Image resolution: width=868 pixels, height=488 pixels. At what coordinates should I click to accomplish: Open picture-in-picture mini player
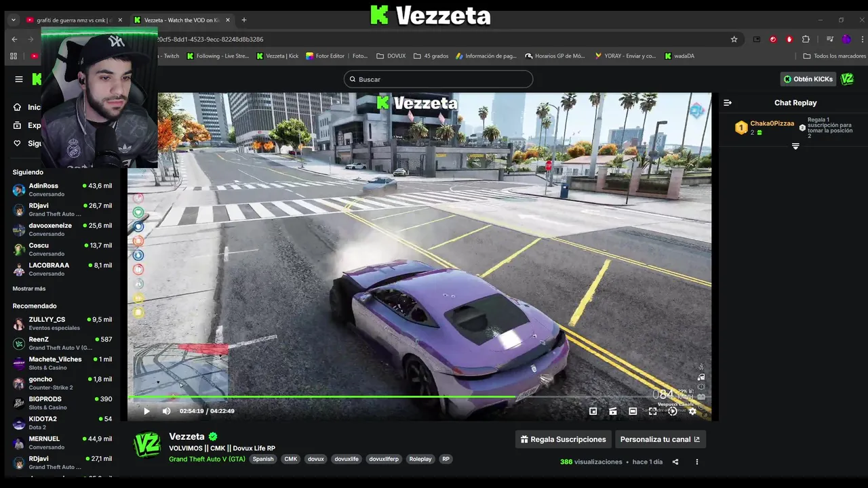(593, 411)
